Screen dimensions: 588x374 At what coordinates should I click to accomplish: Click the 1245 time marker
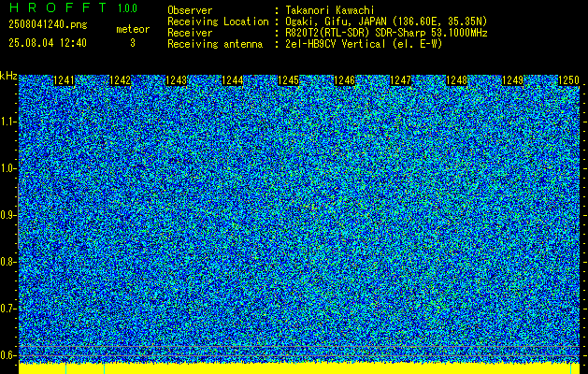coord(288,80)
